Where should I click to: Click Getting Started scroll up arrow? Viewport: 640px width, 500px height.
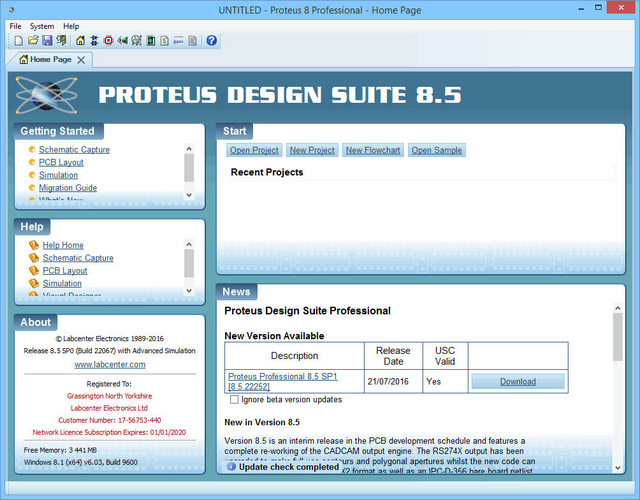189,149
